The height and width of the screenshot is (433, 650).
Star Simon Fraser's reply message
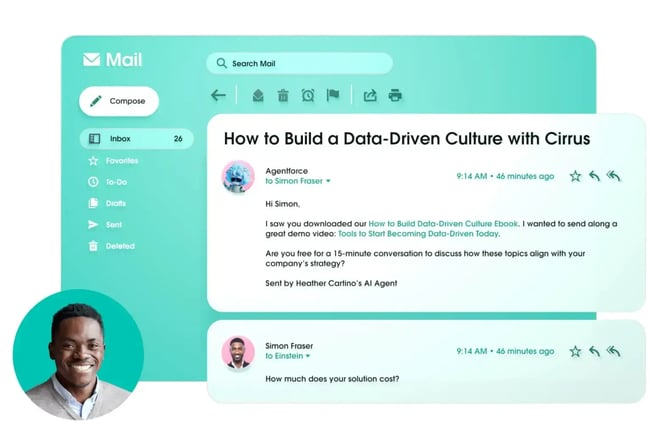coord(575,351)
